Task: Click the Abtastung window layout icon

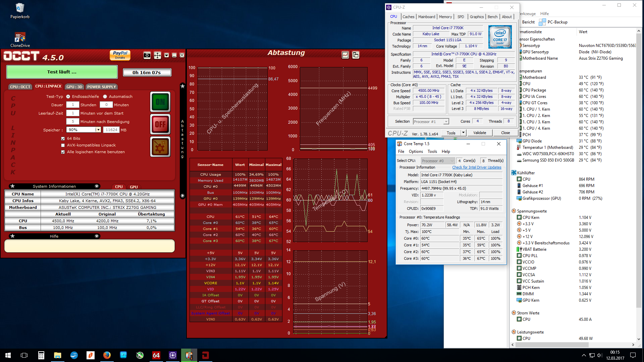Action: [x=356, y=55]
